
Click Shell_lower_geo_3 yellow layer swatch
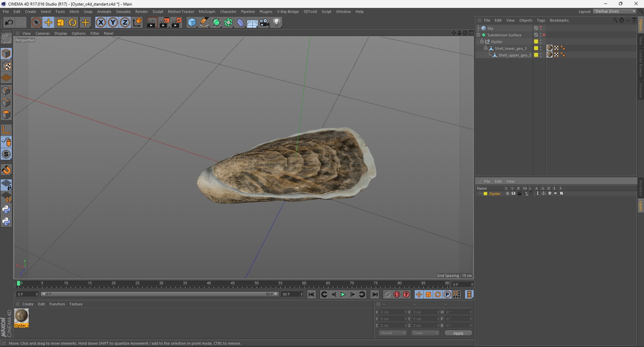point(536,48)
